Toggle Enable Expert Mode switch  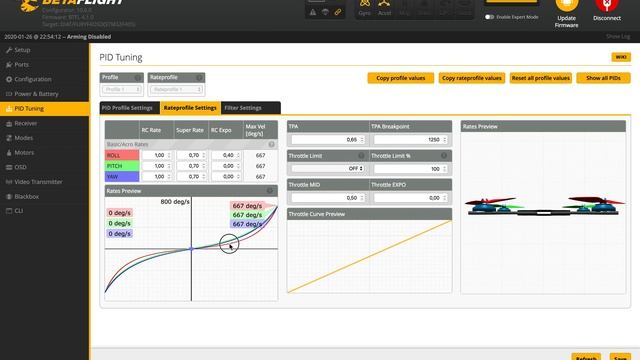pos(489,17)
